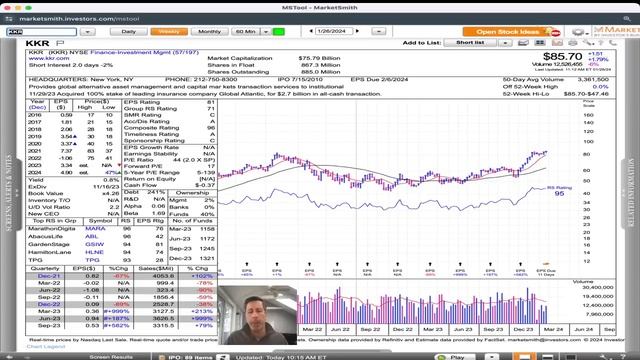Open Finance-Investment Mgmt group link
Image resolution: width=640 pixels, height=360 pixels.
(144, 52)
